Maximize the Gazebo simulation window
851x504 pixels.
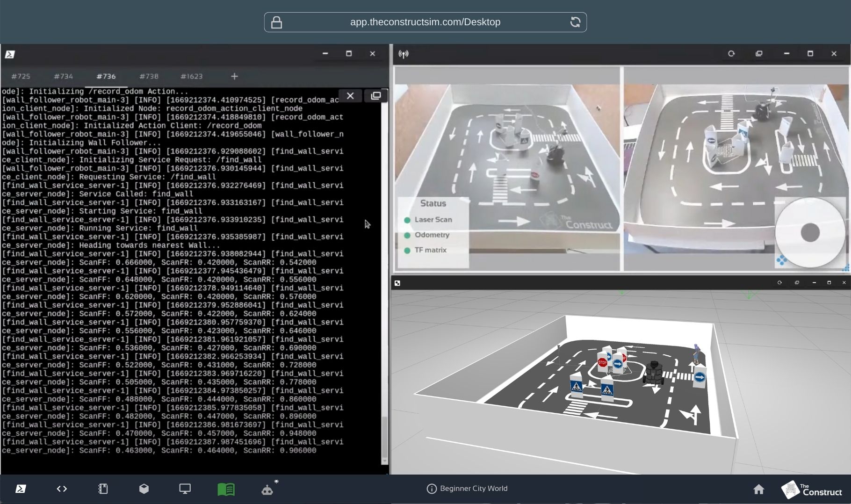pyautogui.click(x=829, y=283)
